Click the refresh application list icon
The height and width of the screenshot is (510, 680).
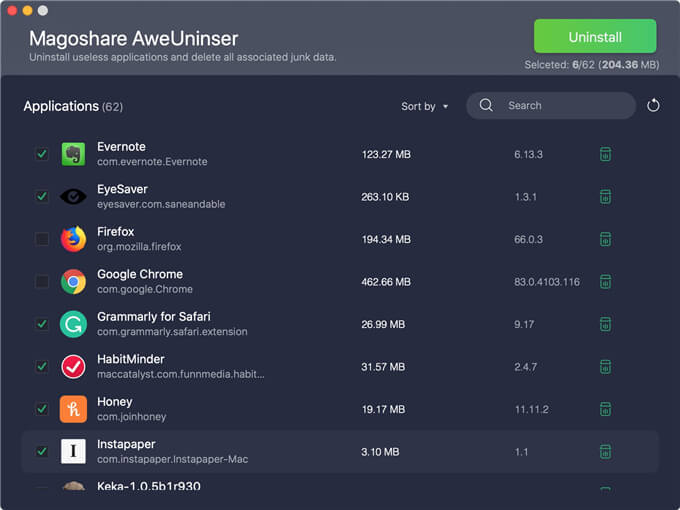coord(653,105)
